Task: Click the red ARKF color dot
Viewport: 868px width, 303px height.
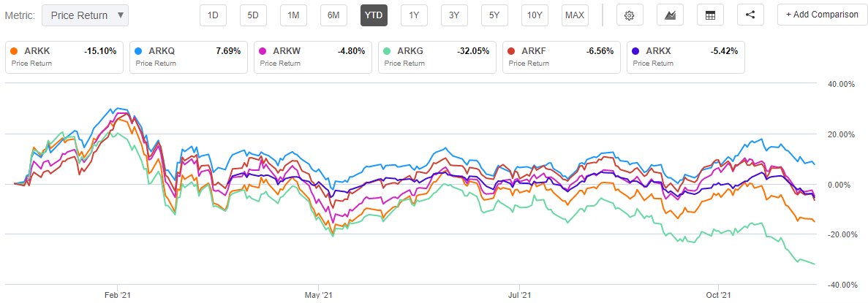Action: click(513, 51)
